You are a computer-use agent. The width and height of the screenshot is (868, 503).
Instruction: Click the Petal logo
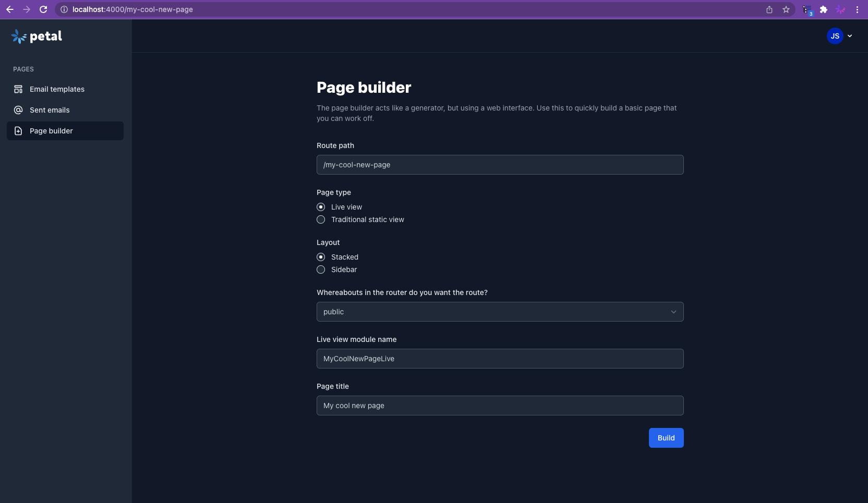(37, 36)
